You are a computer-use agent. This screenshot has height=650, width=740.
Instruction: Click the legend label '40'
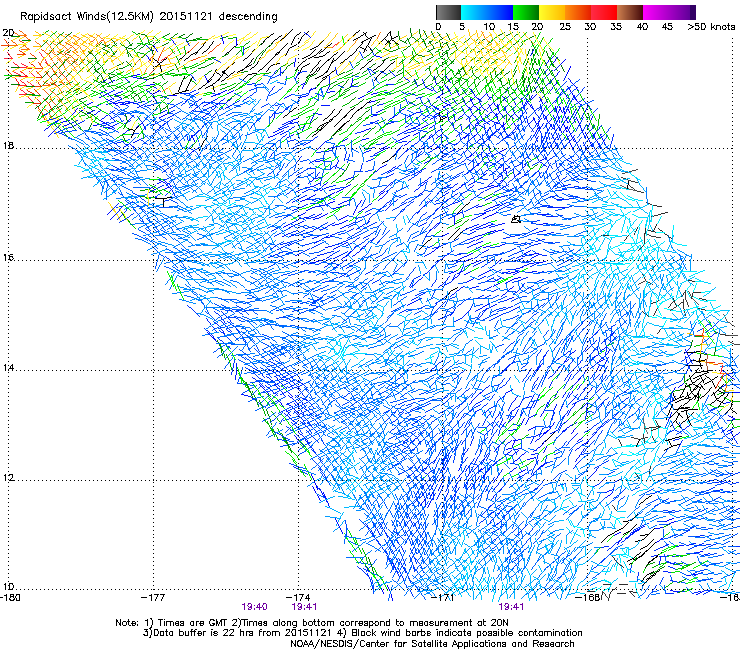(642, 26)
